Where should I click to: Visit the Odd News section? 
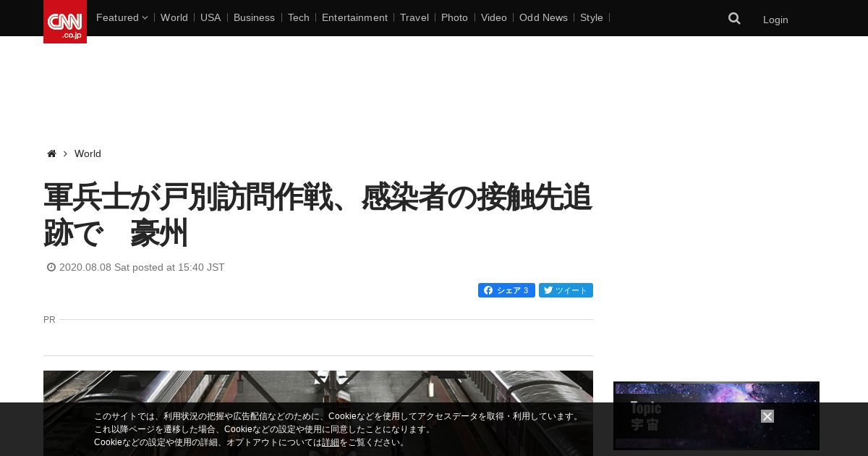coord(543,17)
